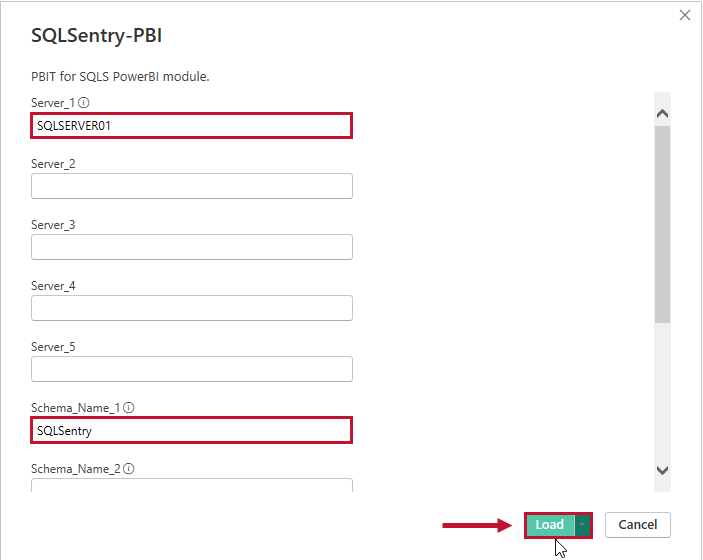Screen dimensions: 703x560
Task: Click the Schema_Name_1 input field
Action: point(191,430)
